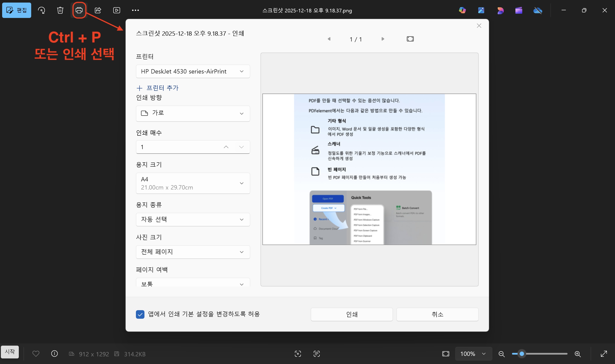Increase print copies with up arrow
The width and height of the screenshot is (615, 364).
point(226,147)
